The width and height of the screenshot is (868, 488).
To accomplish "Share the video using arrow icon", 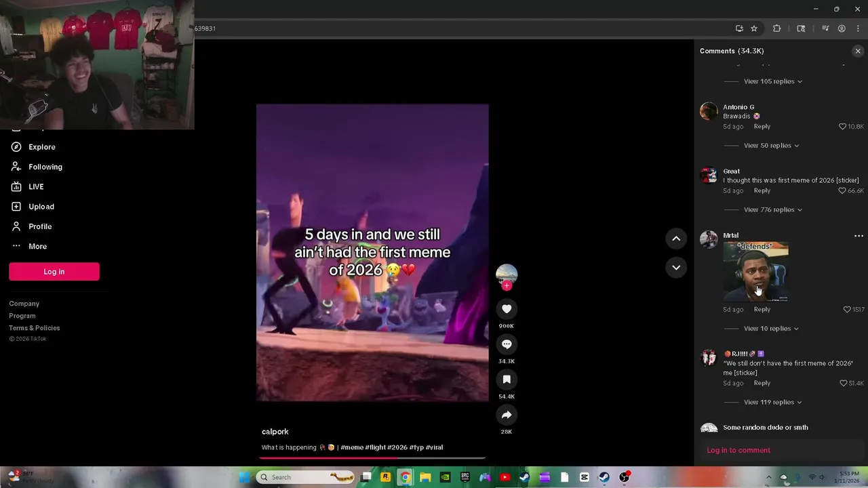I will [x=507, y=415].
